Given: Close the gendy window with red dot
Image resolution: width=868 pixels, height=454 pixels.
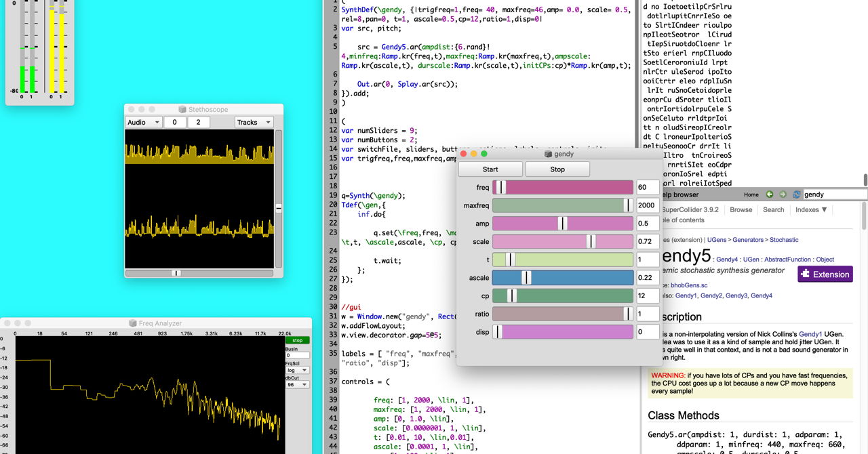Looking at the screenshot, I should click(464, 154).
